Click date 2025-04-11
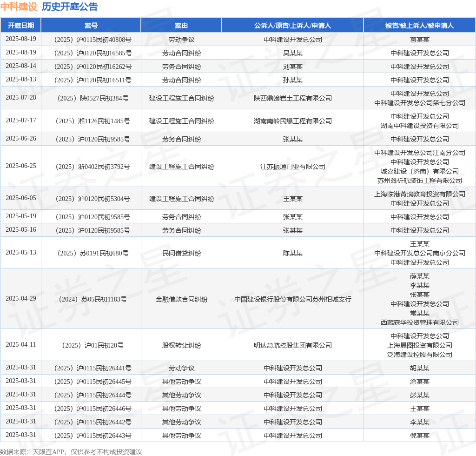 coord(20,344)
